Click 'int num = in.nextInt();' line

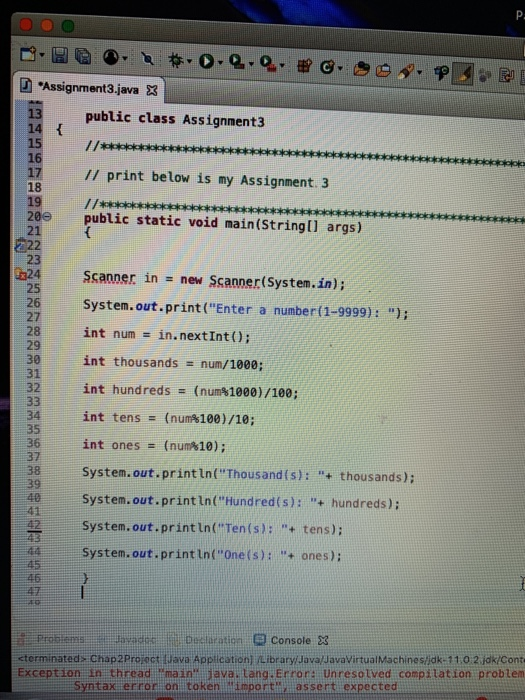tap(167, 335)
